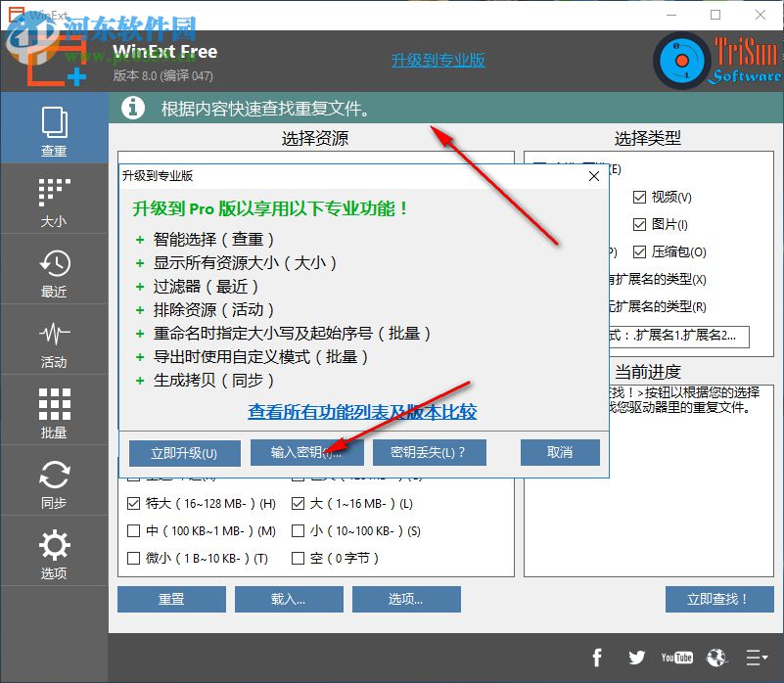
Task: Open WinExt's Twitter profile
Action: 636,658
